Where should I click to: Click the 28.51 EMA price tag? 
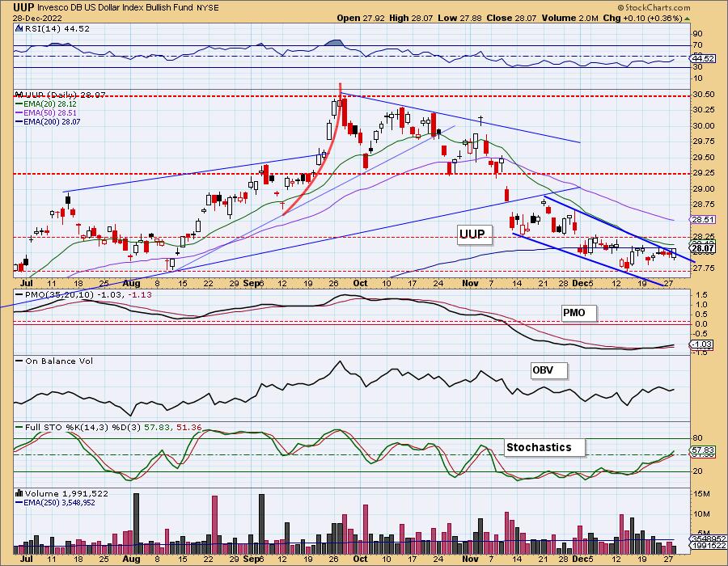point(702,219)
